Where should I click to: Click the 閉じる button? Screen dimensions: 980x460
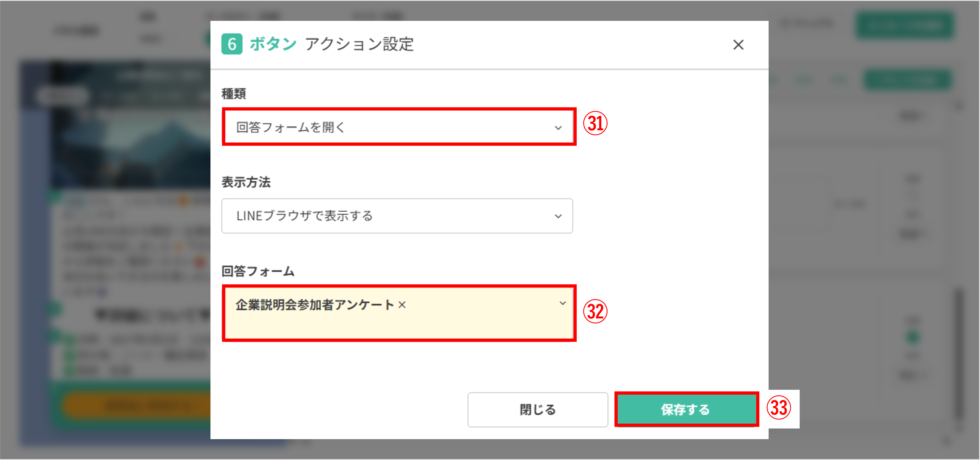(537, 410)
